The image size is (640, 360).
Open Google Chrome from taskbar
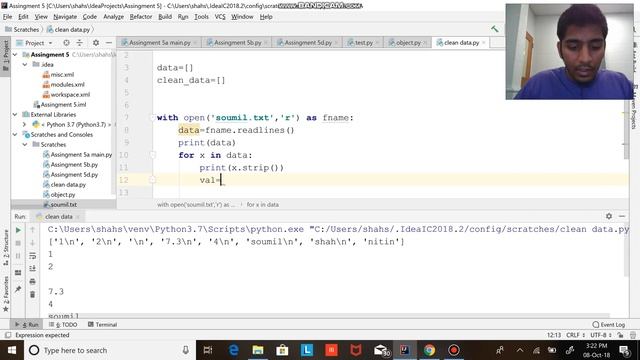coord(429,350)
